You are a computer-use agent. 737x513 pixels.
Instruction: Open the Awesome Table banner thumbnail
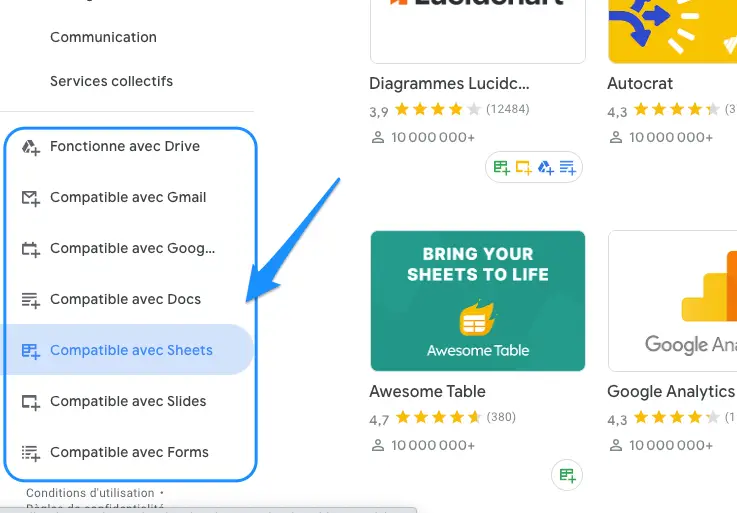tap(478, 301)
